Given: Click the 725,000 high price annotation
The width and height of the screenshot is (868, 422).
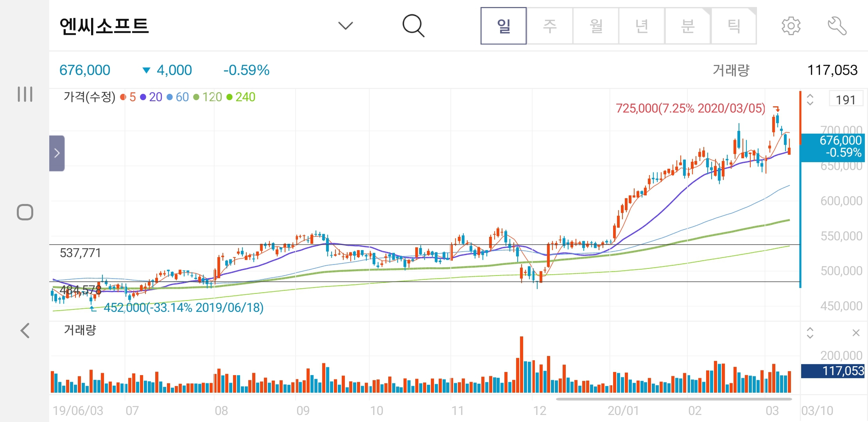Looking at the screenshot, I should click(x=690, y=108).
